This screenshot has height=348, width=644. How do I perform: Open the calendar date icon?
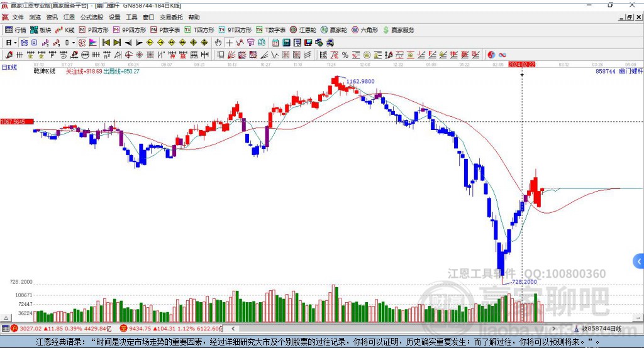pyautogui.click(x=275, y=43)
